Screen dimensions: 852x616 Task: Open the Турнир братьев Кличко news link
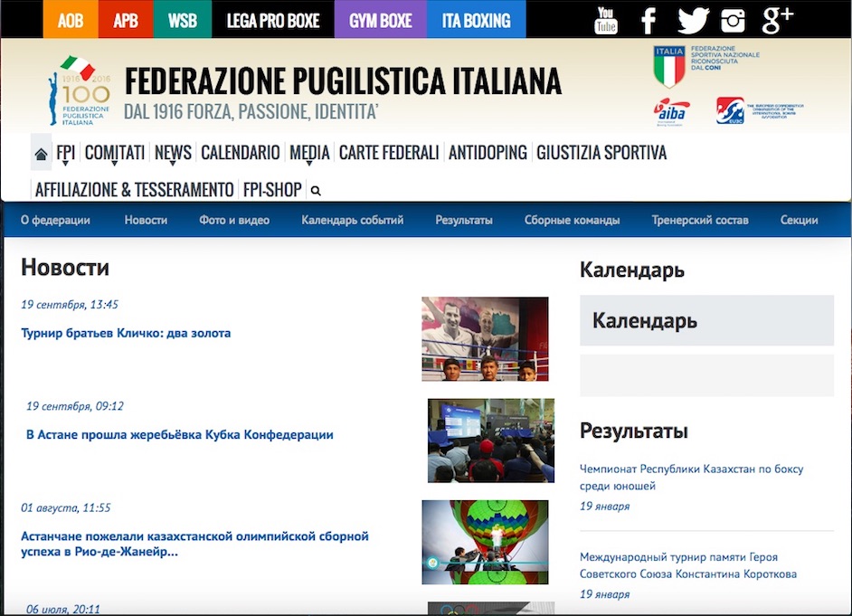tap(126, 333)
